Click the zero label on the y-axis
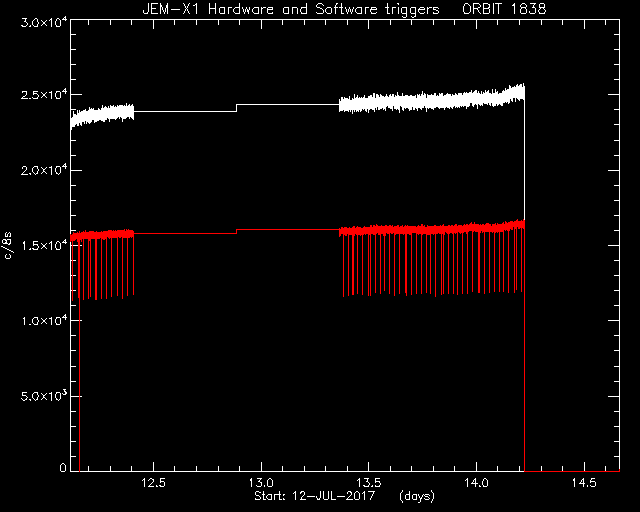Viewport: 640px width, 512px height. (x=63, y=468)
